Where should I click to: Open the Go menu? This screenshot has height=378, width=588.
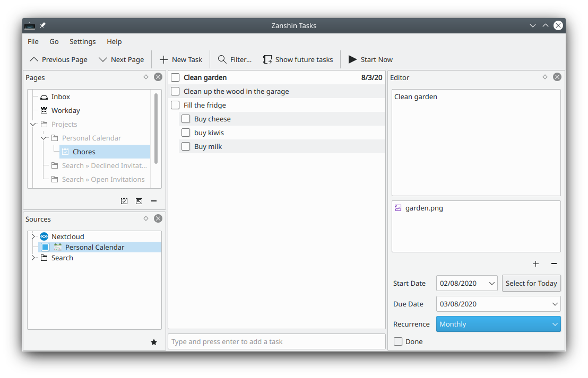pos(54,41)
